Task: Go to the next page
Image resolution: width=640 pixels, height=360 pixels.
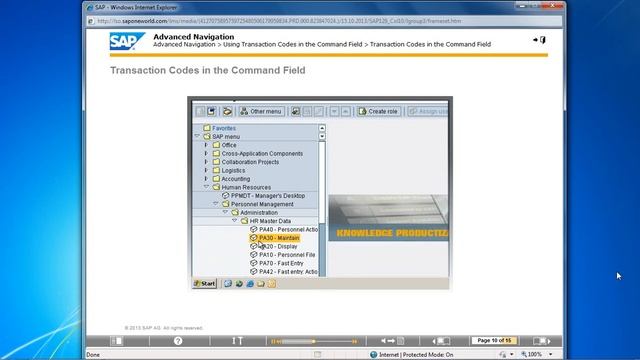Action: (542, 341)
